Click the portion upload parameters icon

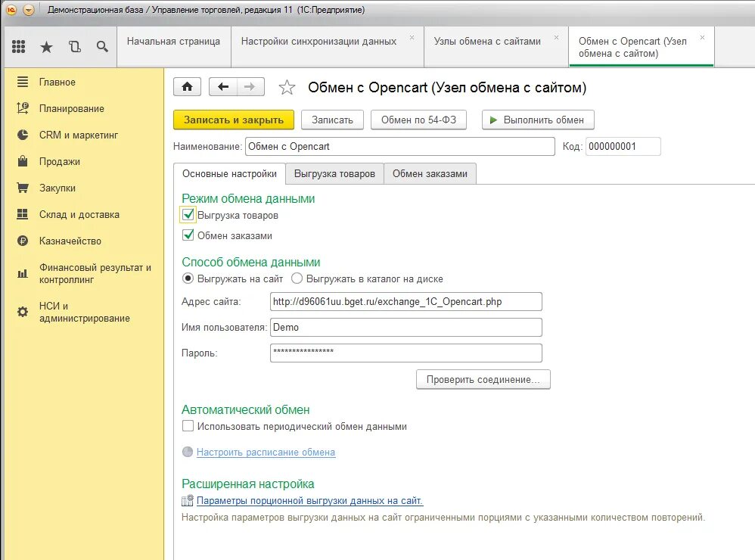click(x=188, y=500)
